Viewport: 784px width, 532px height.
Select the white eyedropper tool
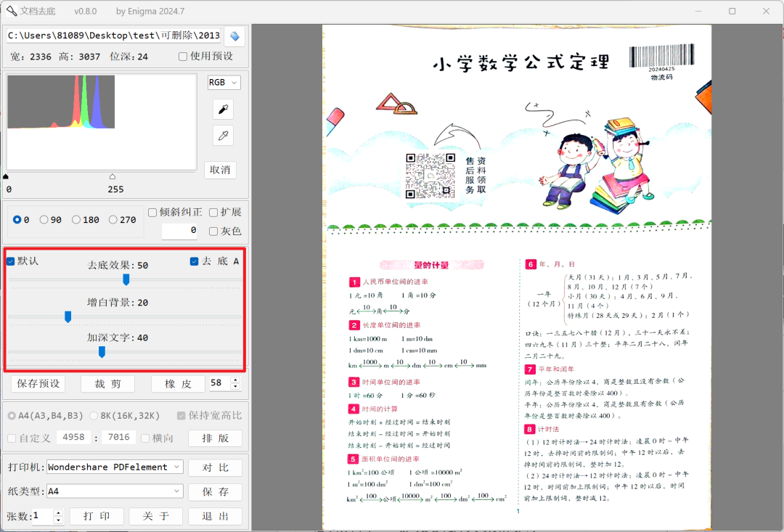[224, 136]
